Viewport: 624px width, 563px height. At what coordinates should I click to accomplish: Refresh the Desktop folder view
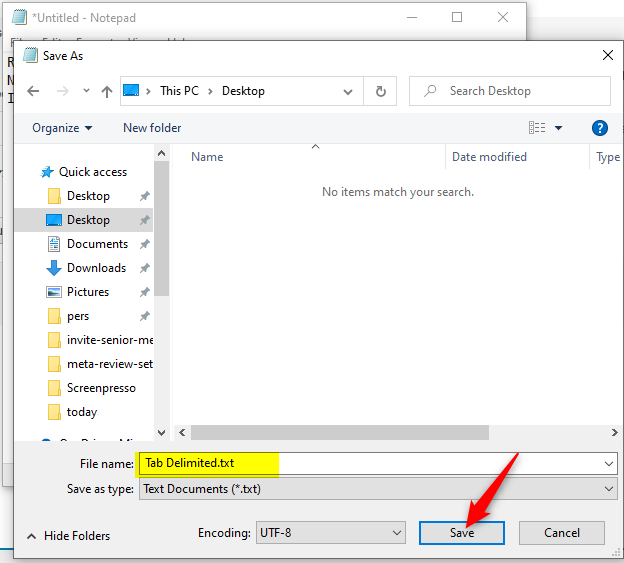tap(380, 91)
